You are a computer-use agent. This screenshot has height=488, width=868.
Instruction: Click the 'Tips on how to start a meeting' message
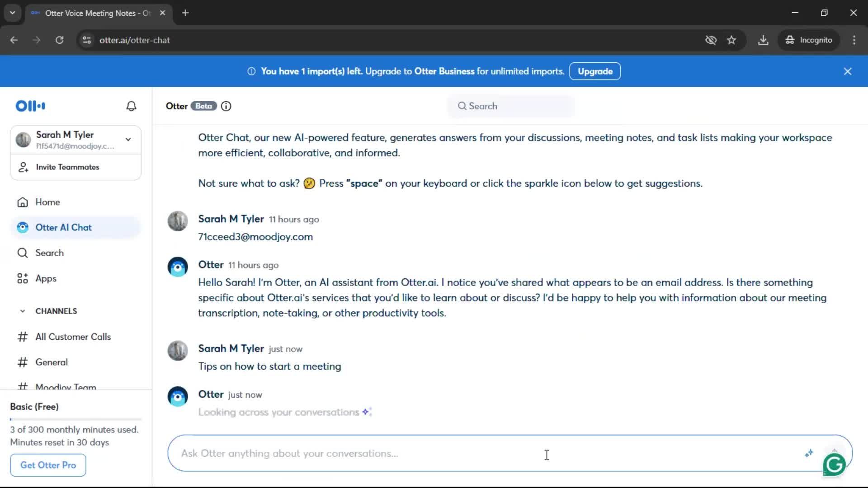click(269, 366)
